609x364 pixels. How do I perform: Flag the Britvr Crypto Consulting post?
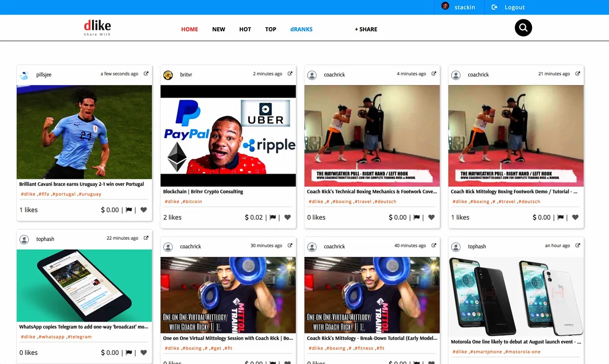[273, 217]
